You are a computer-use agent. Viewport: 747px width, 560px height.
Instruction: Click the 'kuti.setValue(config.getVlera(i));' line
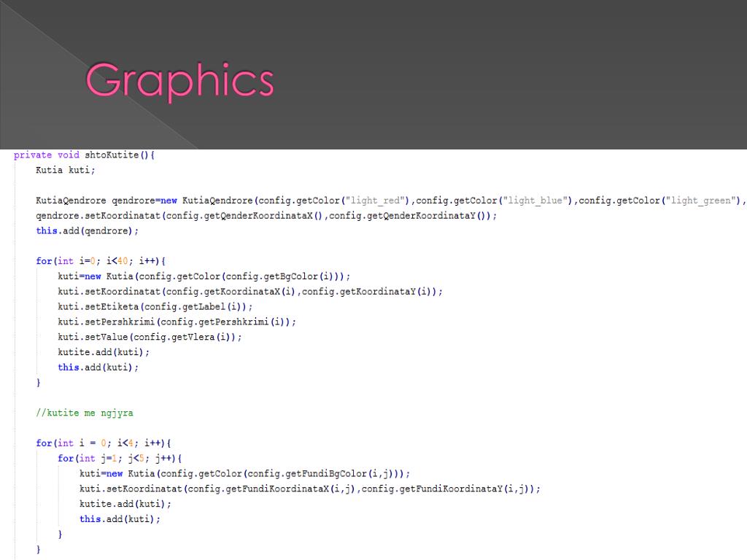[x=150, y=337]
